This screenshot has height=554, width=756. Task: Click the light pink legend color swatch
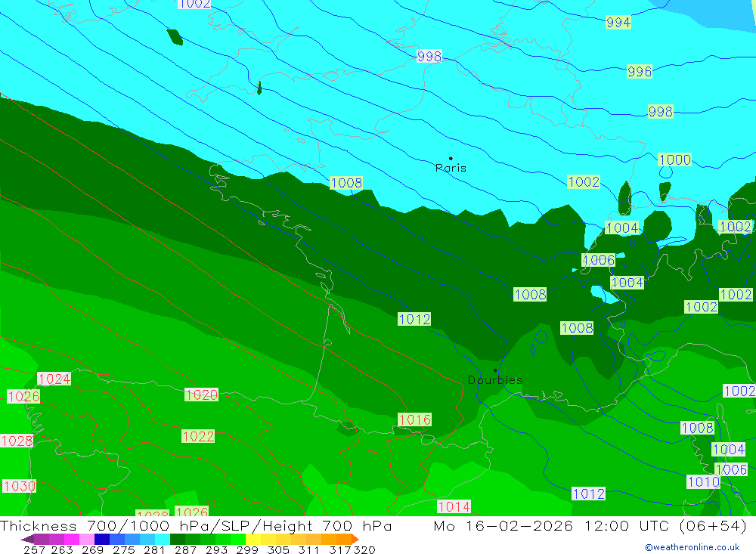(x=87, y=539)
